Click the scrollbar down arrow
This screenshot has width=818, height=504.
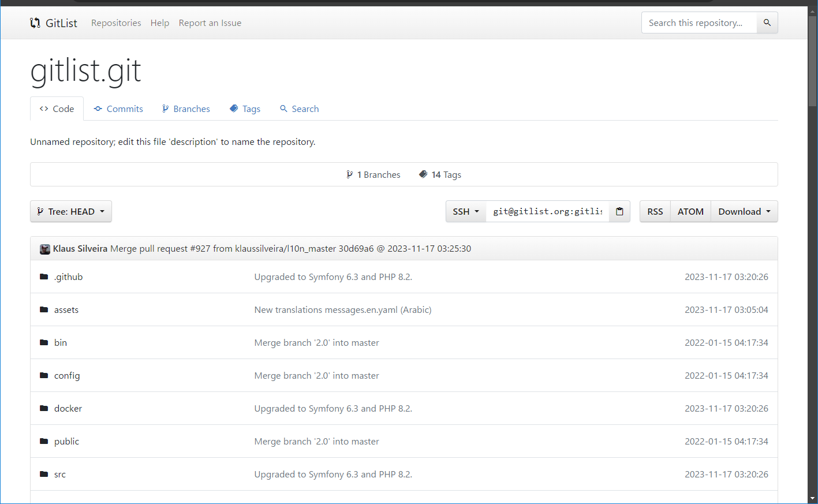pos(813,498)
